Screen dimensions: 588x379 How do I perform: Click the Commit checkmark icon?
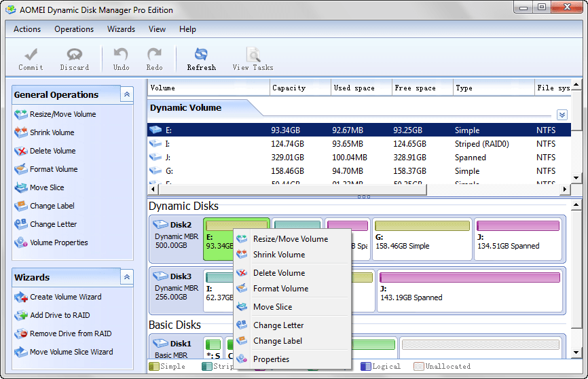pyautogui.click(x=31, y=55)
